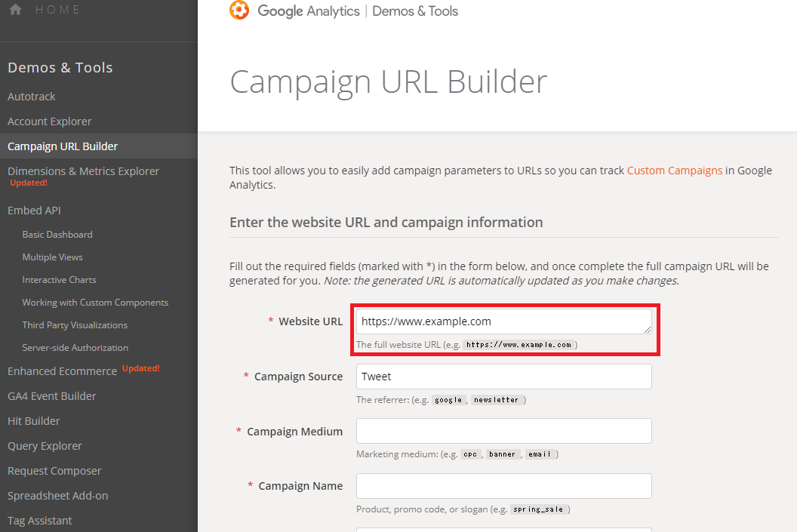
Task: Click the 'spring_sale' example code snippet
Action: point(538,509)
